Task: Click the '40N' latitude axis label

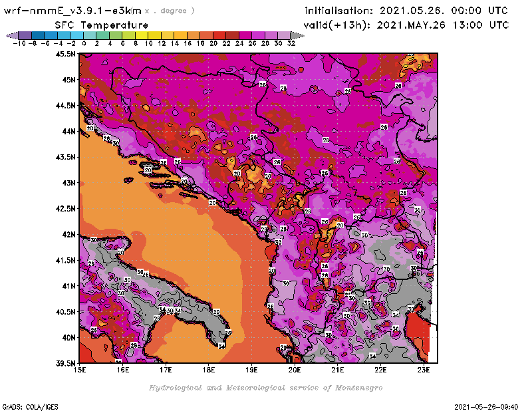Action: 69,338
